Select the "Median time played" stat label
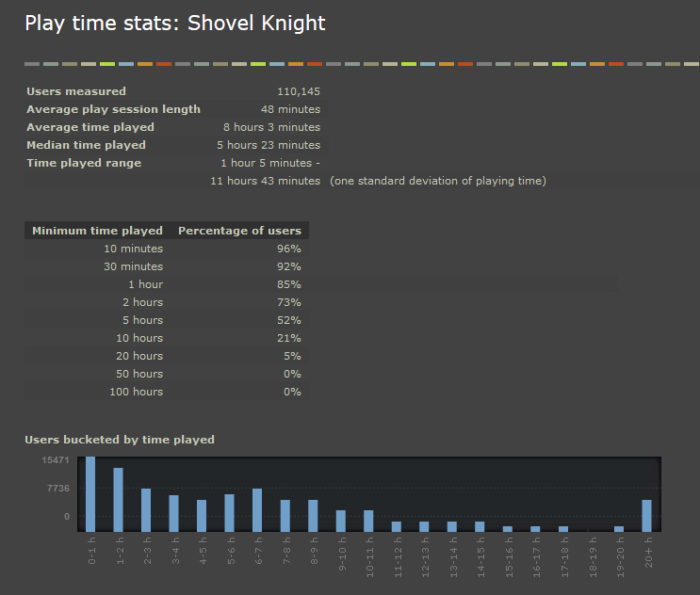Viewport: 700px width, 595px height. pos(86,145)
